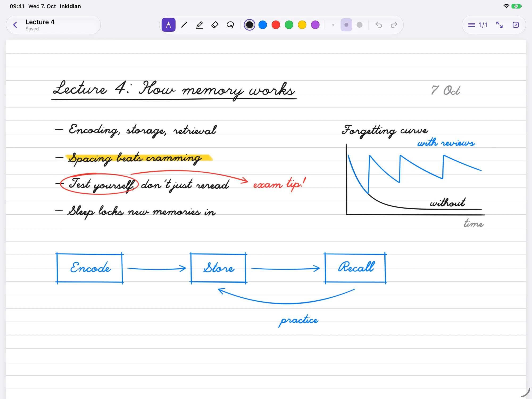The image size is (532, 399).
Task: Tap the page curl corner
Action: pos(525,393)
